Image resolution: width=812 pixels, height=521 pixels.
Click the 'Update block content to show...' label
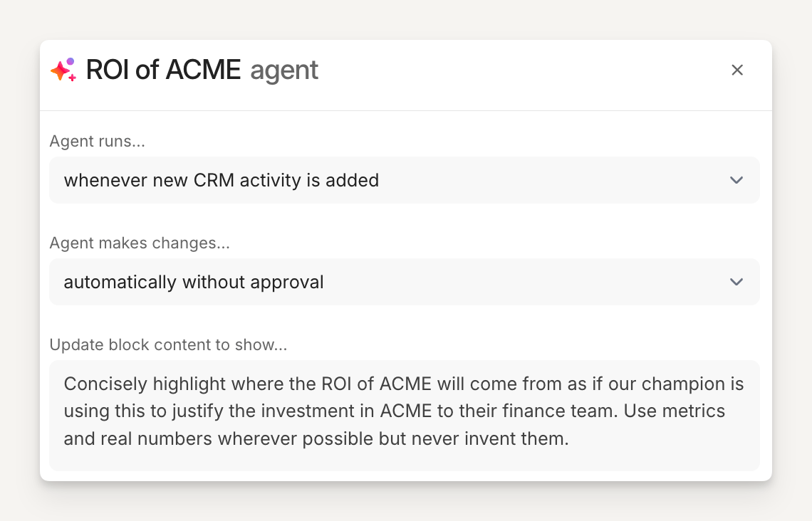[168, 345]
